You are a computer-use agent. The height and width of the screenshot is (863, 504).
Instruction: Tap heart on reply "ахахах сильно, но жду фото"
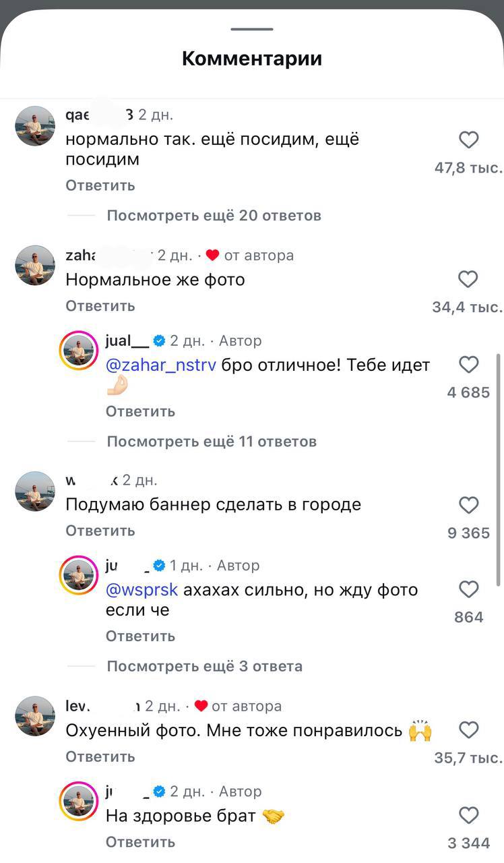pyautogui.click(x=468, y=590)
